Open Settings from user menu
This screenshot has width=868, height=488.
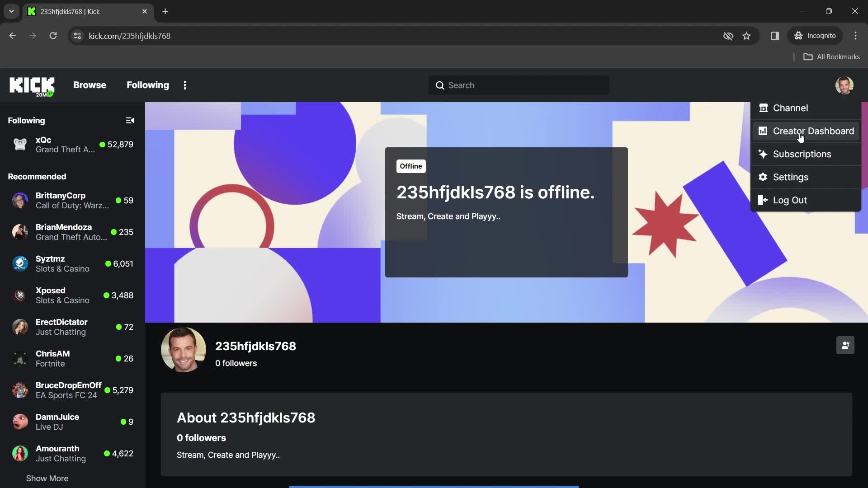pos(806,177)
